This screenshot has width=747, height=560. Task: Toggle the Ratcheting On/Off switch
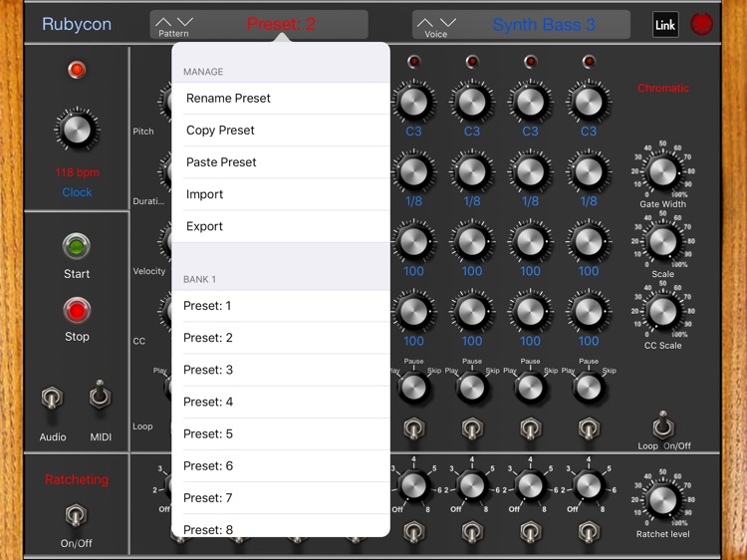(x=76, y=515)
